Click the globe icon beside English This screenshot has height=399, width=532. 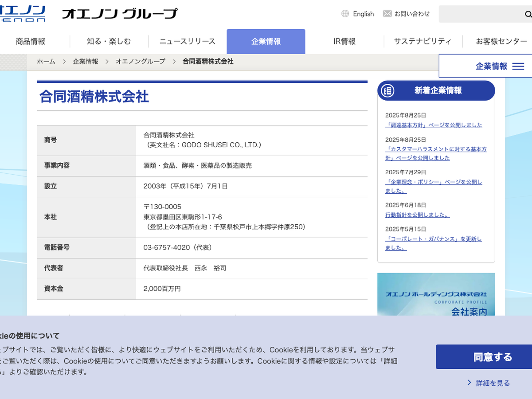click(345, 14)
